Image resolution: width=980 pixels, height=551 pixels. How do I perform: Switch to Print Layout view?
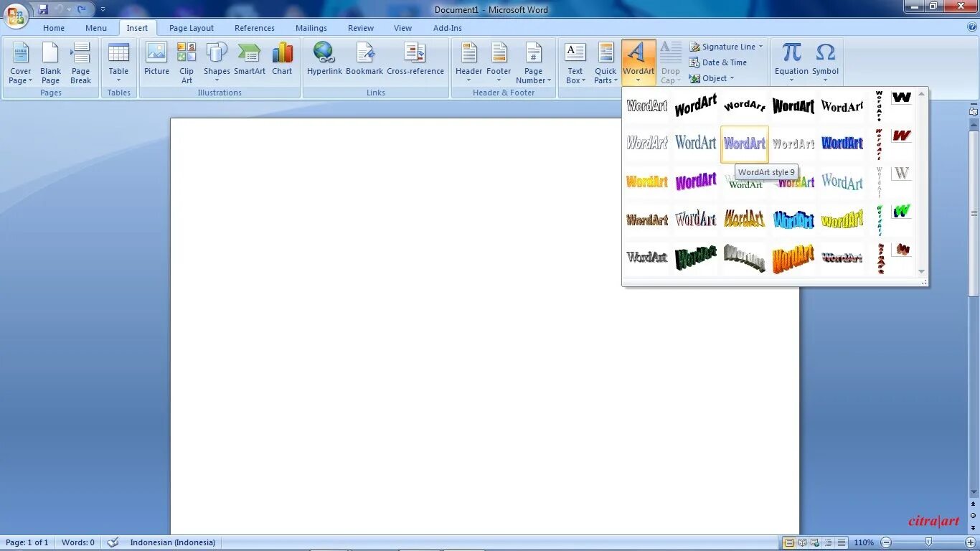click(789, 543)
